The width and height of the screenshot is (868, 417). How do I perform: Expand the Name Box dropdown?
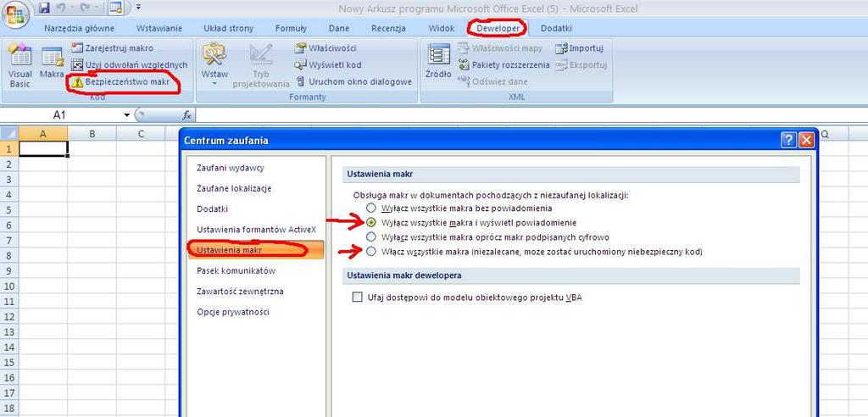point(127,115)
